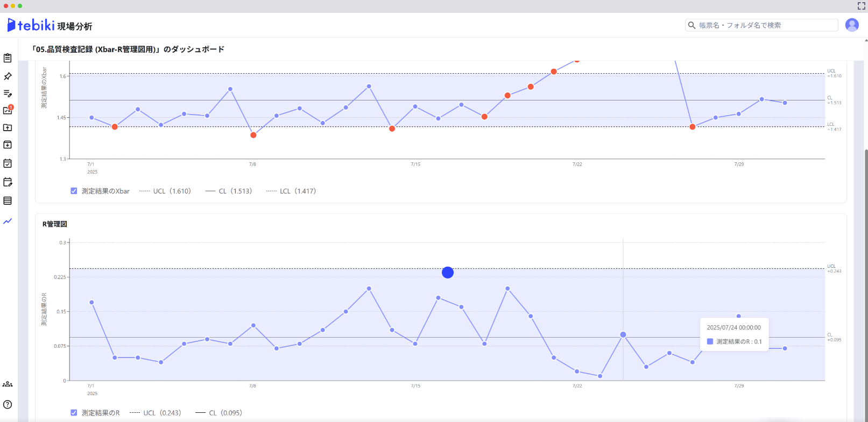This screenshot has height=422, width=868.
Task: Click the download box icon in sidebar
Action: click(8, 145)
